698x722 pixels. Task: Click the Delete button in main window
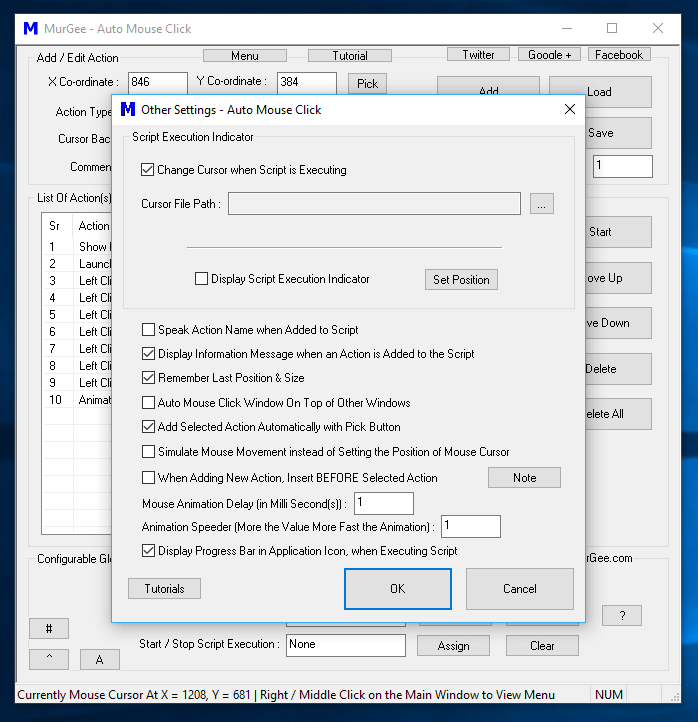618,369
